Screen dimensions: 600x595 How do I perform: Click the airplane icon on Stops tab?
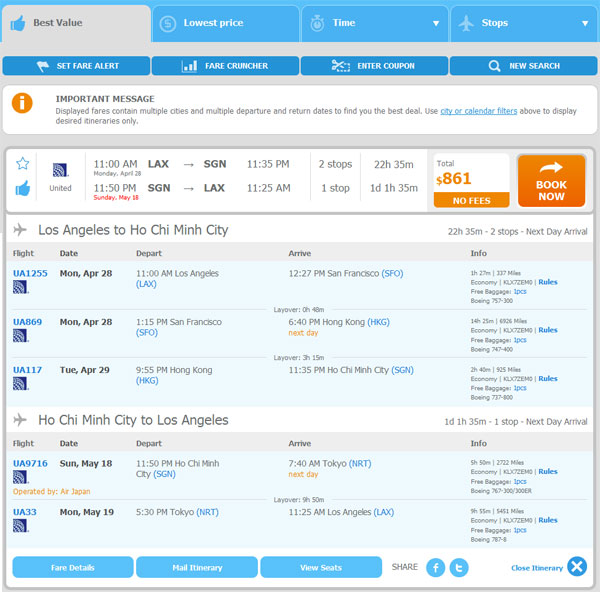tap(466, 23)
